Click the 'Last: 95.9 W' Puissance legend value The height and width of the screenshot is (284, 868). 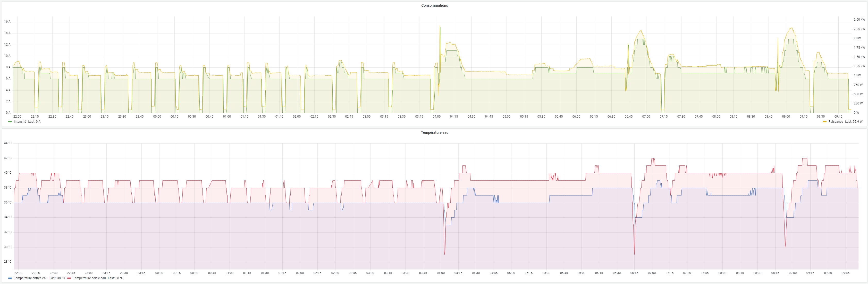coord(854,122)
